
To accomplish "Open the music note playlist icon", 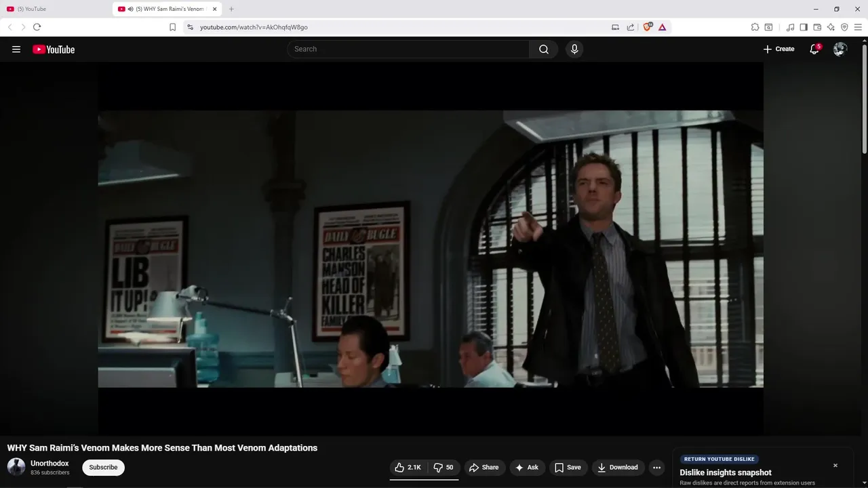I will coord(790,27).
